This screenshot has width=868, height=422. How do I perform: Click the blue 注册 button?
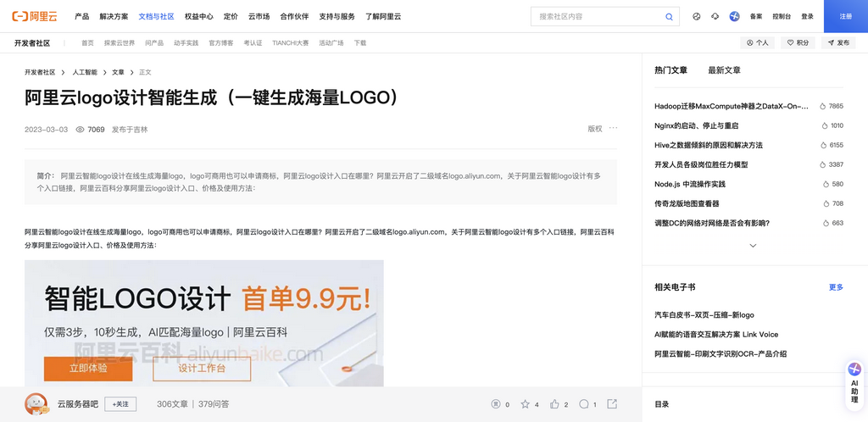click(846, 17)
